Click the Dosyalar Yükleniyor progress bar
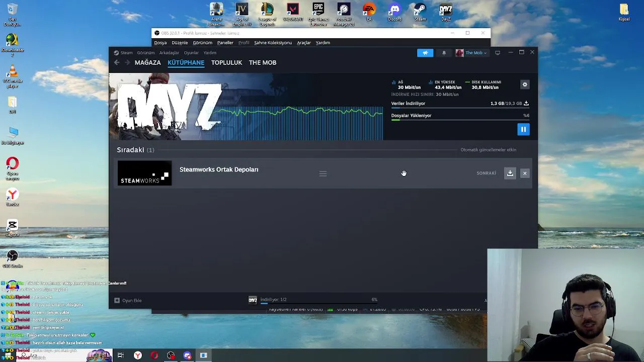The width and height of the screenshot is (644, 362). 460,120
